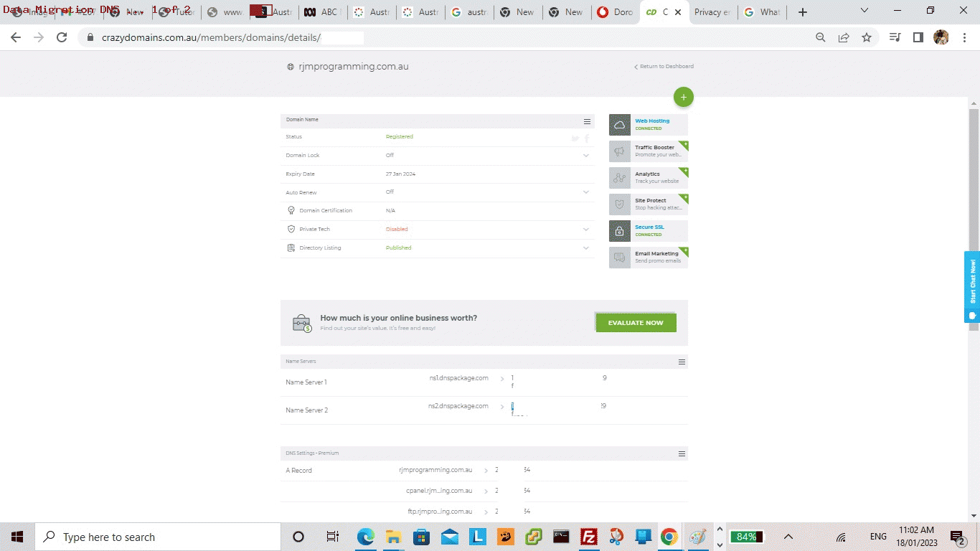Expand the Private Tech row chevron
This screenshot has height=551, width=980.
click(x=586, y=230)
